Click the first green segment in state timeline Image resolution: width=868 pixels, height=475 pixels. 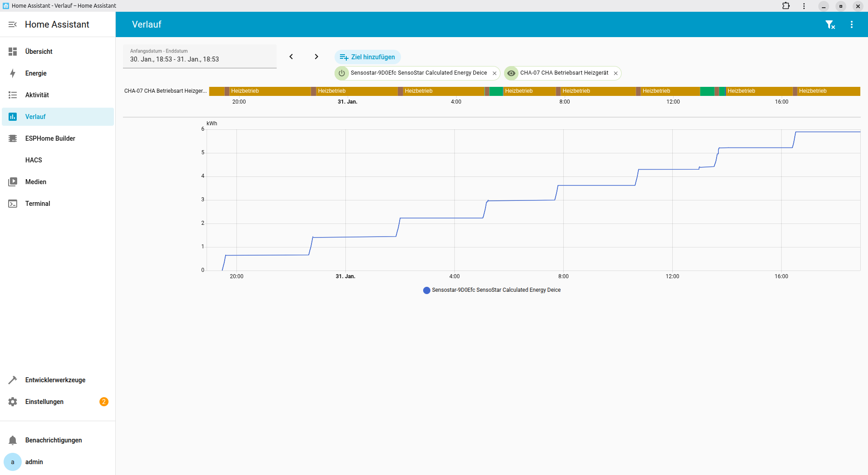(496, 91)
